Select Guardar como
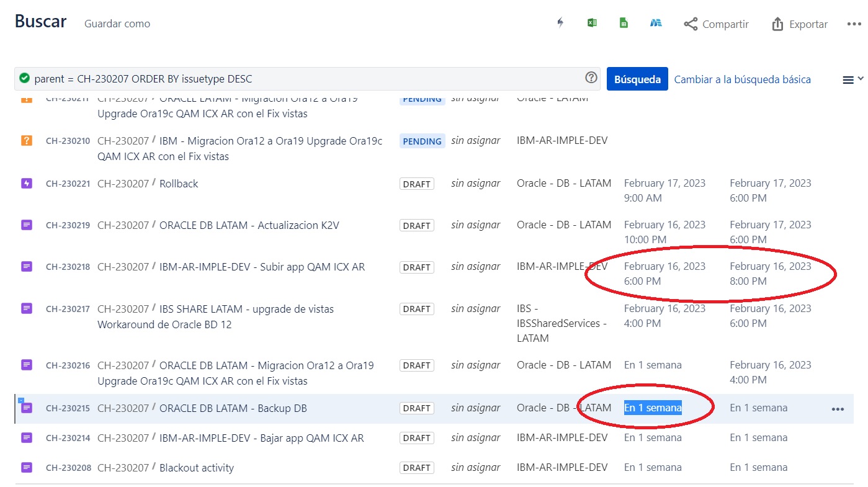The image size is (868, 487). tap(117, 24)
